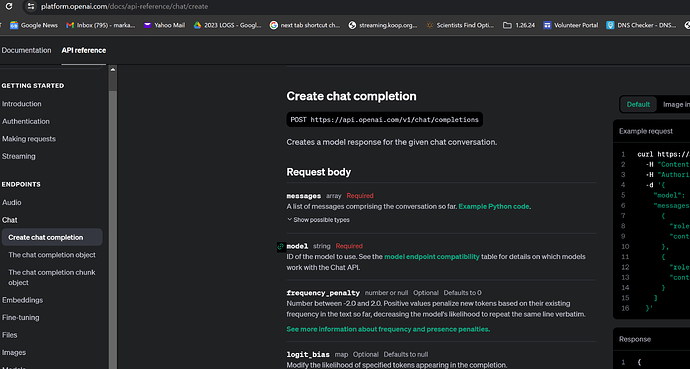Open the 'next tab shortcut' Google bookmark
This screenshot has height=369, width=690.
[x=305, y=25]
